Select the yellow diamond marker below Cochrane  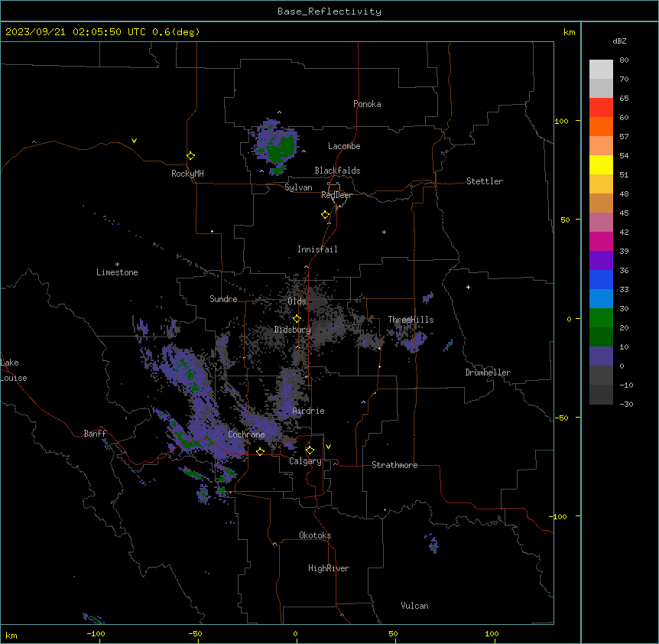(x=260, y=451)
